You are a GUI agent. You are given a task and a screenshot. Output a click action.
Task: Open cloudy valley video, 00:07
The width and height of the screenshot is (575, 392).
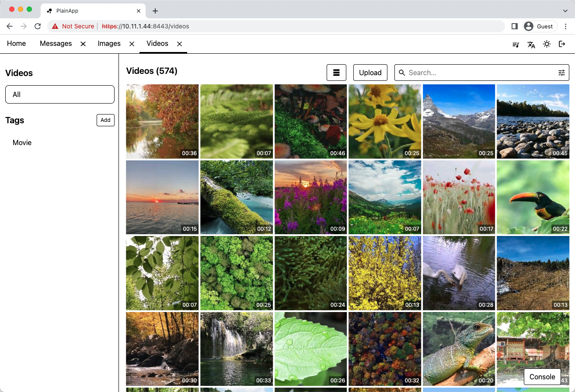pyautogui.click(x=385, y=197)
